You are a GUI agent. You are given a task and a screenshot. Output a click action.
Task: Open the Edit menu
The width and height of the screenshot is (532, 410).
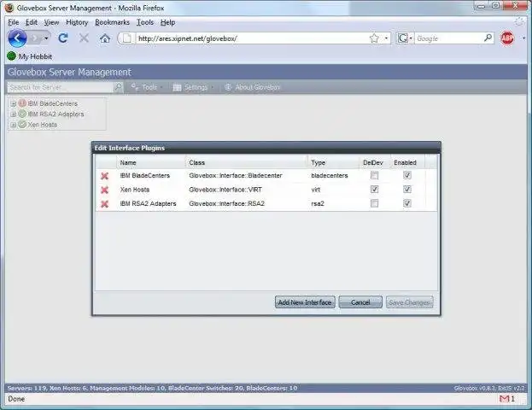32,22
